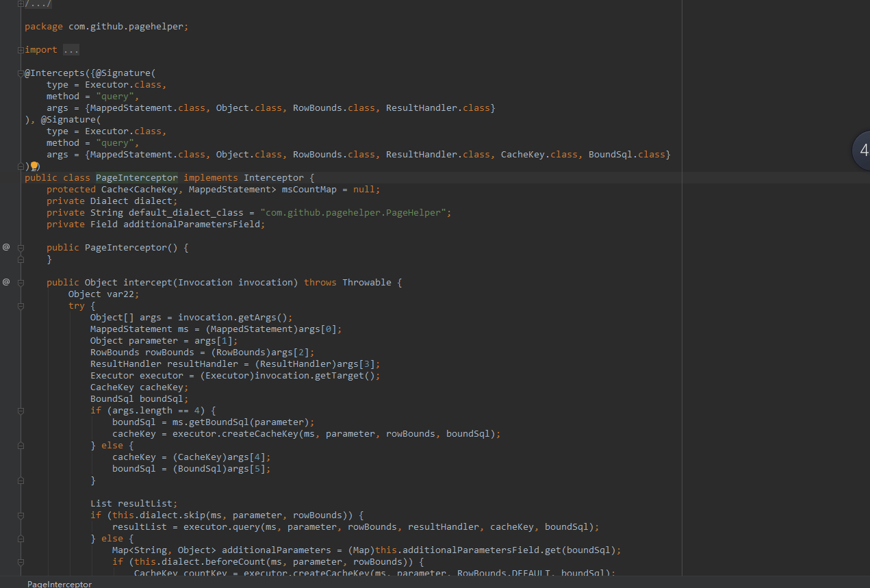Image resolution: width=870 pixels, height=588 pixels.
Task: Click 'Map<String, Object>' type declaration
Action: (164, 550)
